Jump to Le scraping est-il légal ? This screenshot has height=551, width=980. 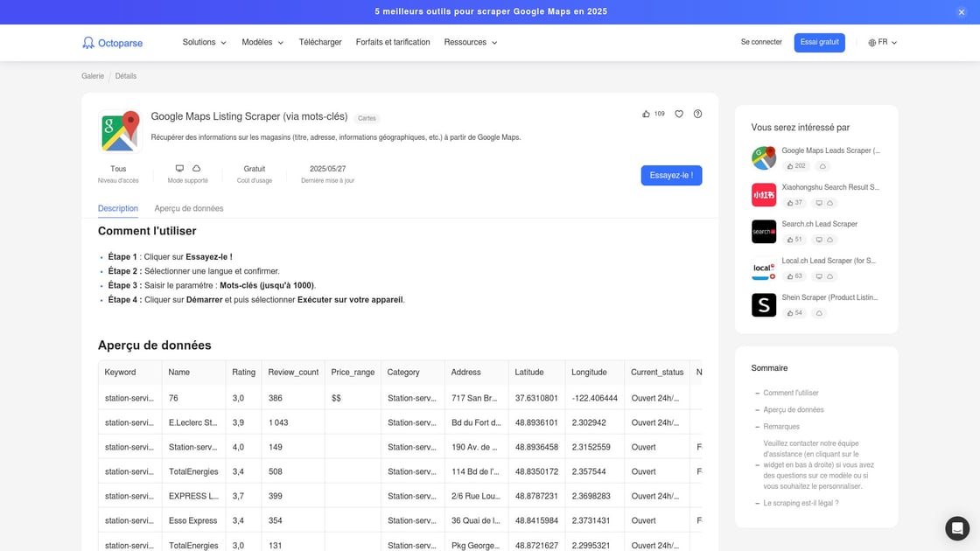(801, 504)
